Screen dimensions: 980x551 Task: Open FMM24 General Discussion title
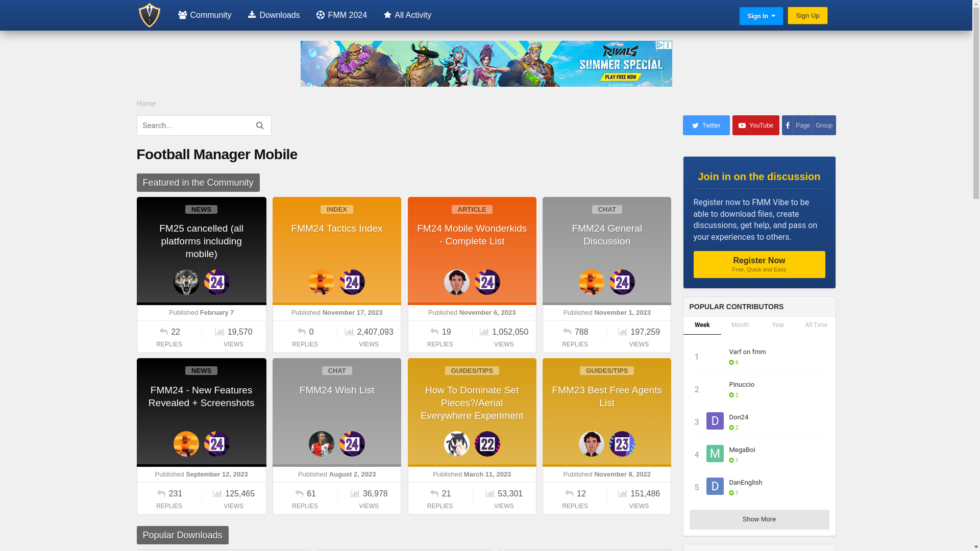tap(607, 235)
